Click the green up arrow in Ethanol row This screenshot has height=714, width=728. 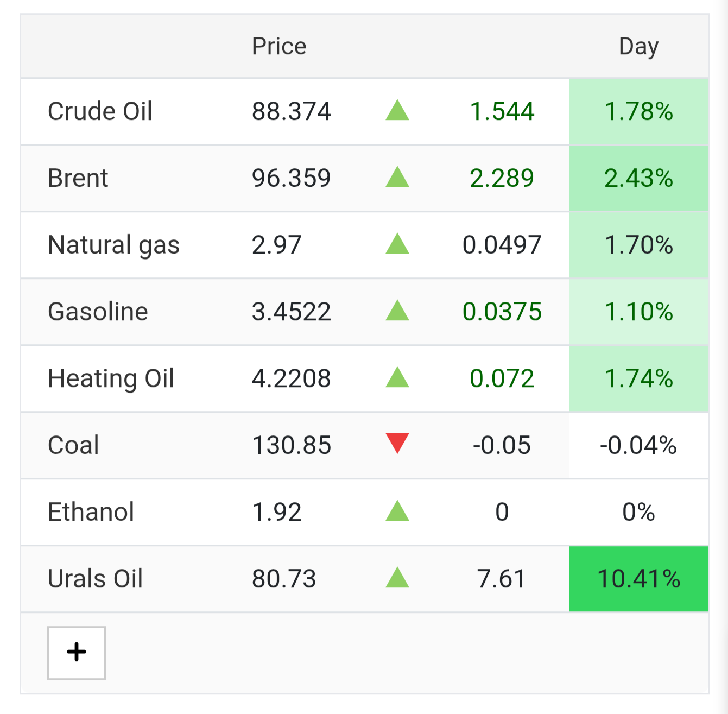397,511
